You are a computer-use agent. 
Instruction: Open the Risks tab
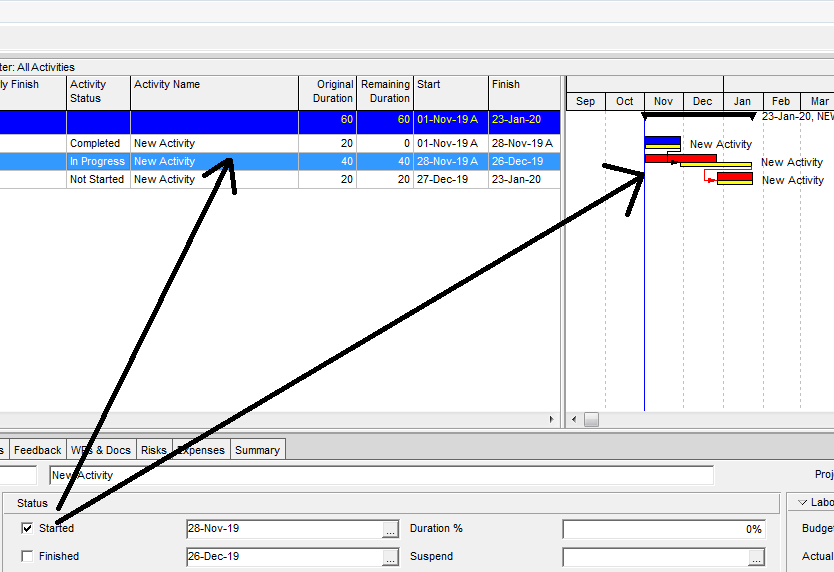[154, 450]
